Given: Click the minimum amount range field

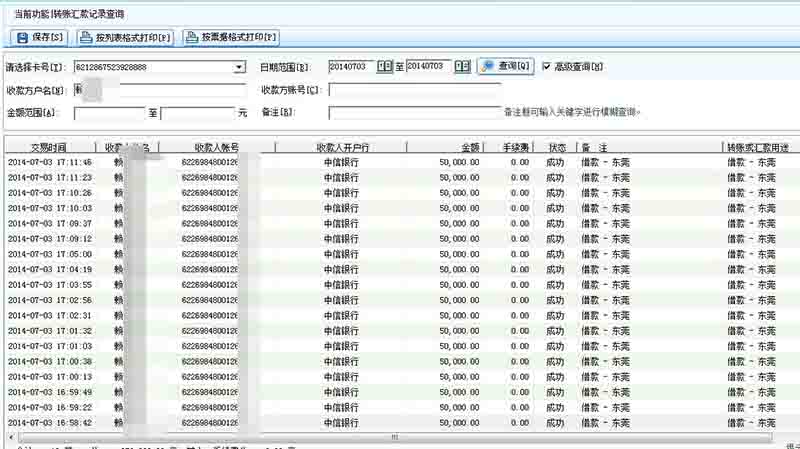Looking at the screenshot, I should click(x=109, y=113).
